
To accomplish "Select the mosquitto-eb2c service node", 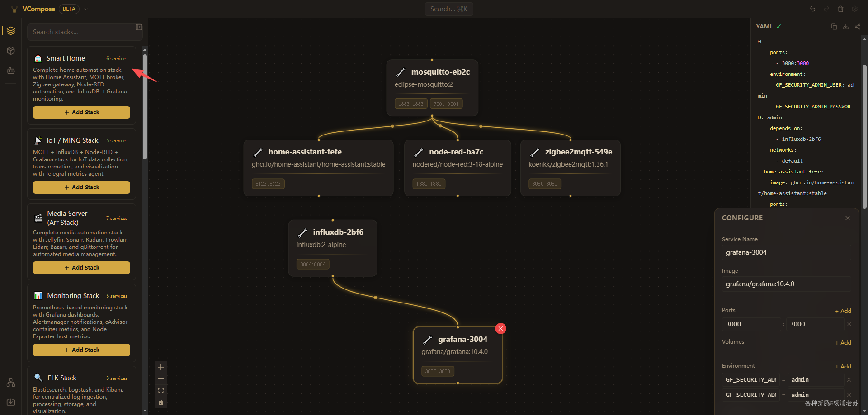I will point(432,88).
